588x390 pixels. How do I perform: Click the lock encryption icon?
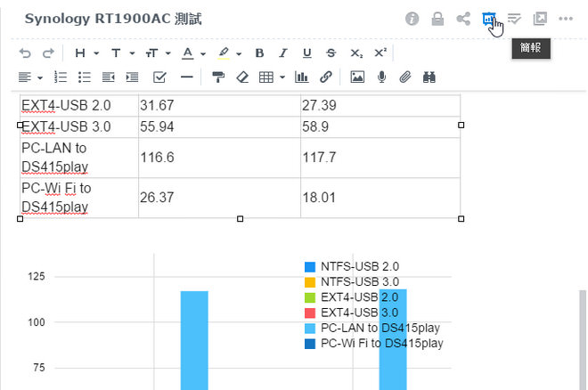(437, 19)
